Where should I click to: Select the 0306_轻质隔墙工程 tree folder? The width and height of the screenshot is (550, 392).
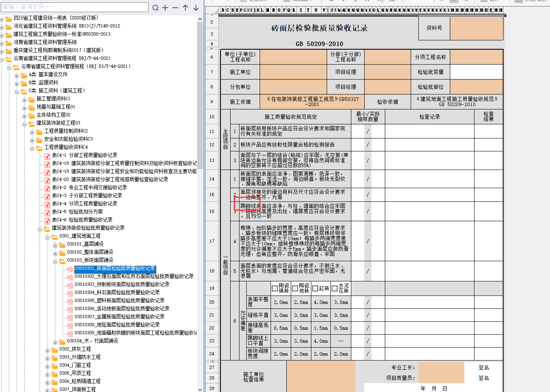80,381
